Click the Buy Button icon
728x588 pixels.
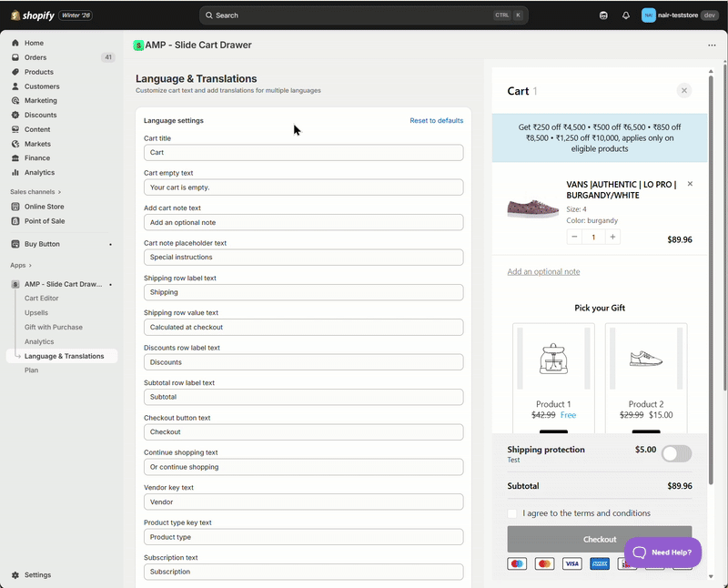(x=15, y=244)
